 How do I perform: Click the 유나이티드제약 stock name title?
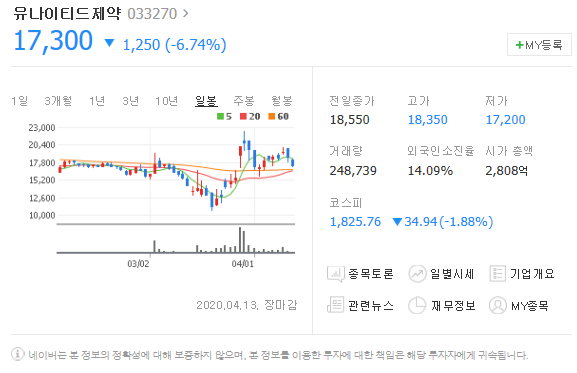67,14
